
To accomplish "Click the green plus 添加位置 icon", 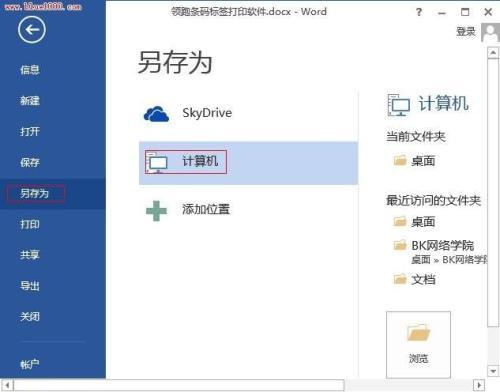I will [156, 211].
